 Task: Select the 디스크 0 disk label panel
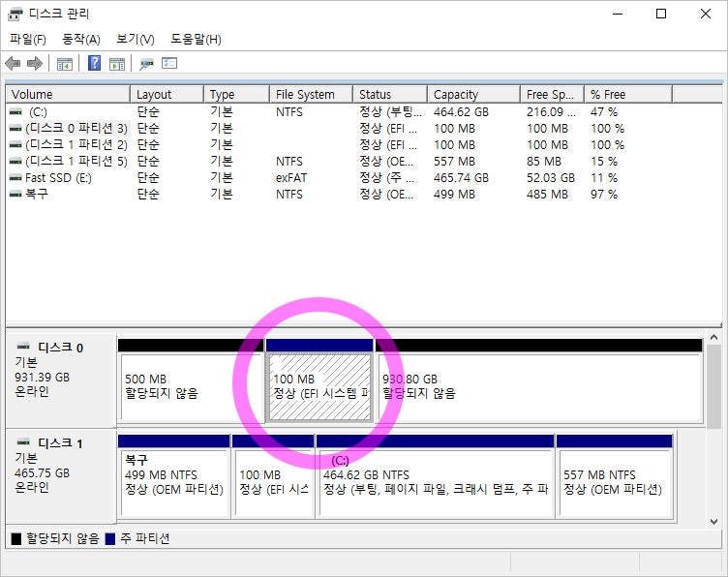pos(61,380)
